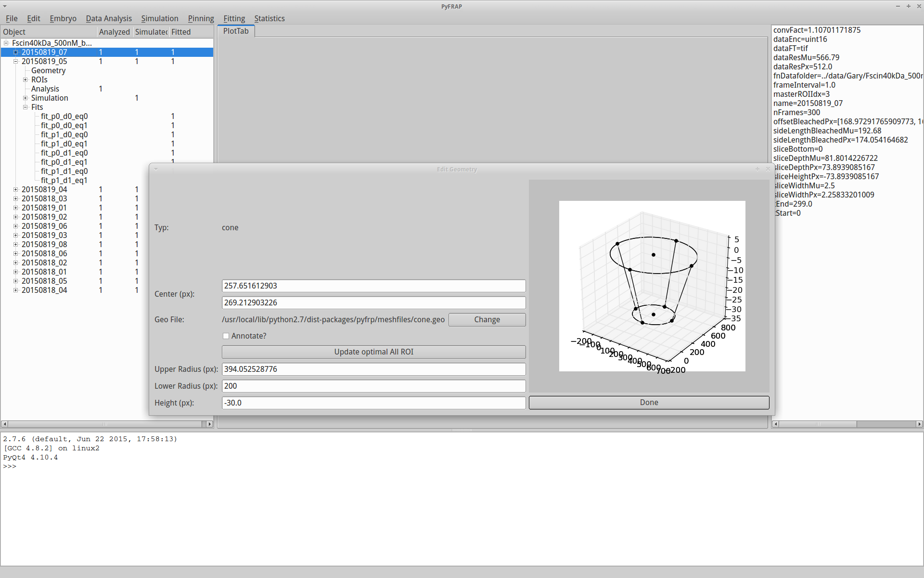This screenshot has width=924, height=578.
Task: Expand the 20150818_04 tree node
Action: click(16, 290)
